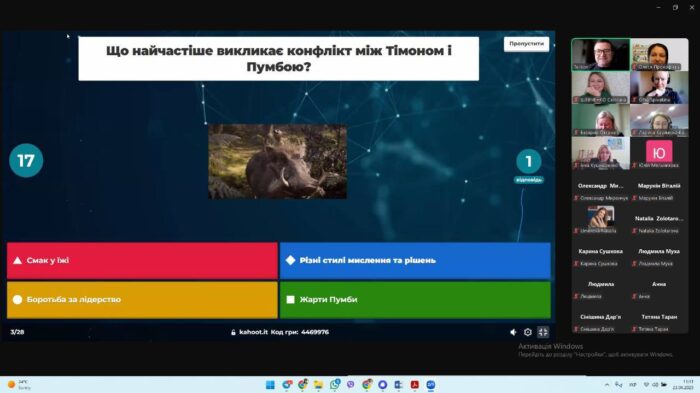Expand the hidden system tray icons chevron
The image size is (700, 393).
pyautogui.click(x=607, y=385)
